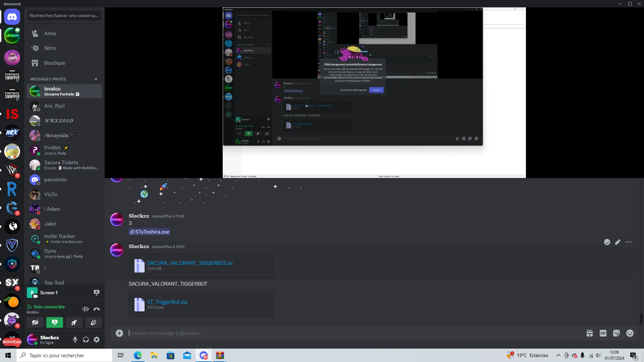
Task: Click Windows taskbar search box
Action: (x=64, y=355)
